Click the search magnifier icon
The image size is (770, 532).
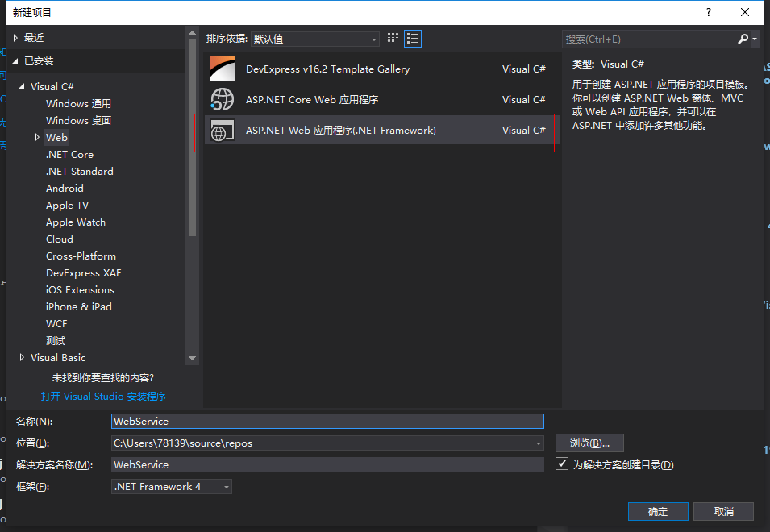point(743,39)
